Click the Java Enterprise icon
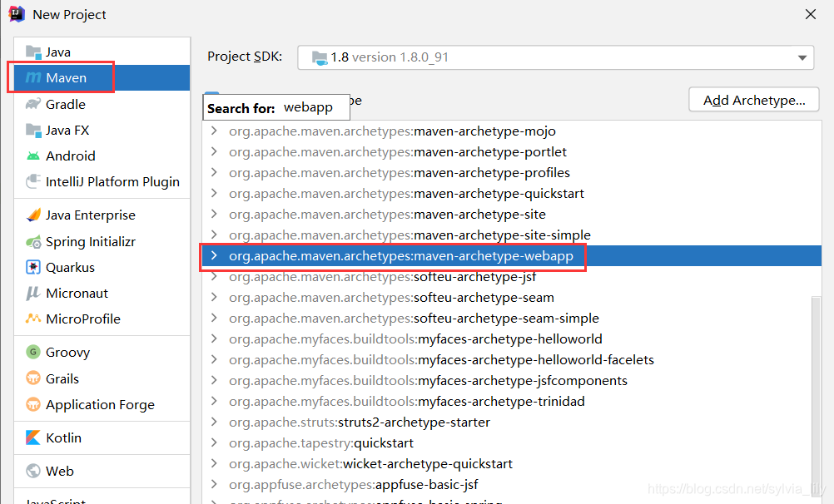834x504 pixels. pyautogui.click(x=33, y=215)
